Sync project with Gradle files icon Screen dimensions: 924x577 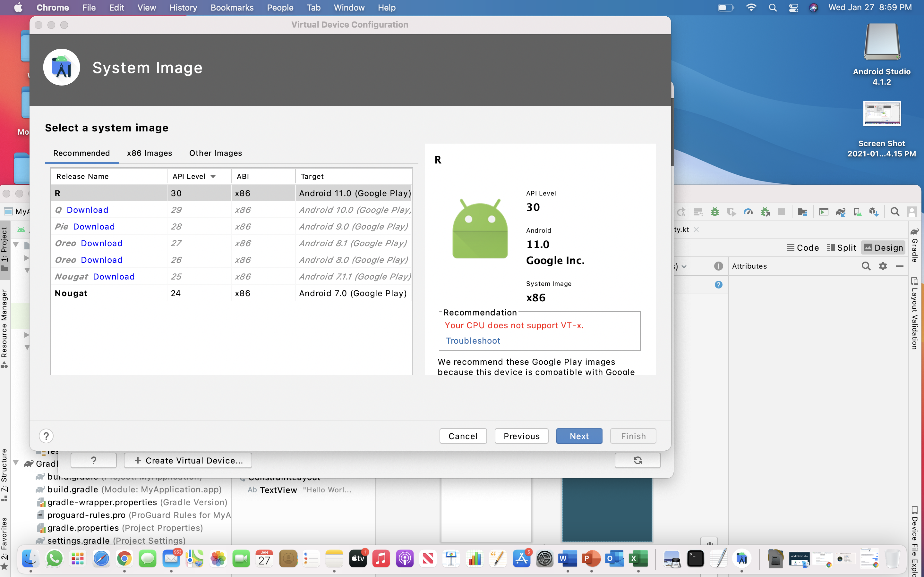tap(840, 212)
